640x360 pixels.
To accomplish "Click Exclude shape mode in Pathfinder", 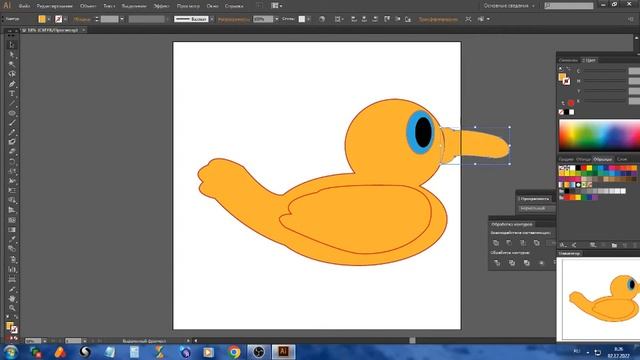I will pyautogui.click(x=537, y=243).
